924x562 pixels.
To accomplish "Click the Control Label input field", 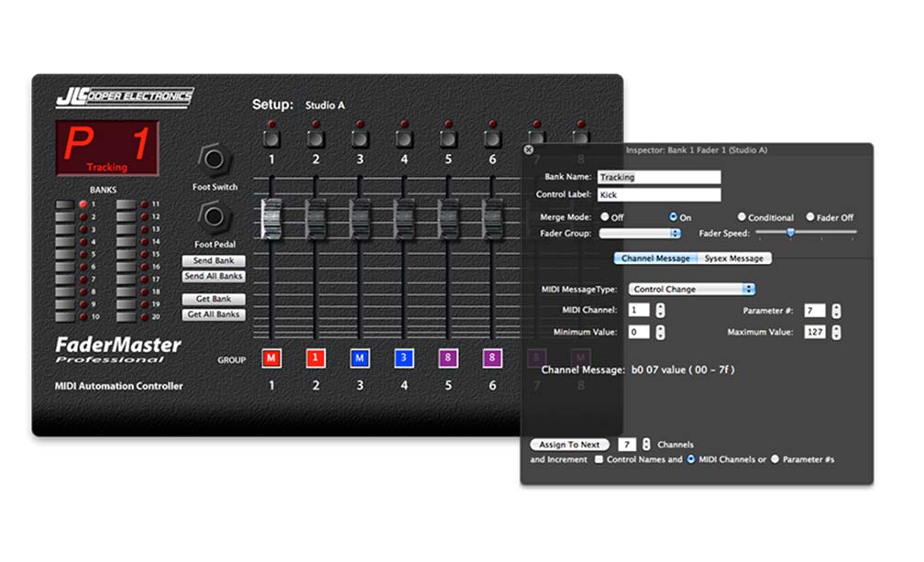I will tap(659, 195).
